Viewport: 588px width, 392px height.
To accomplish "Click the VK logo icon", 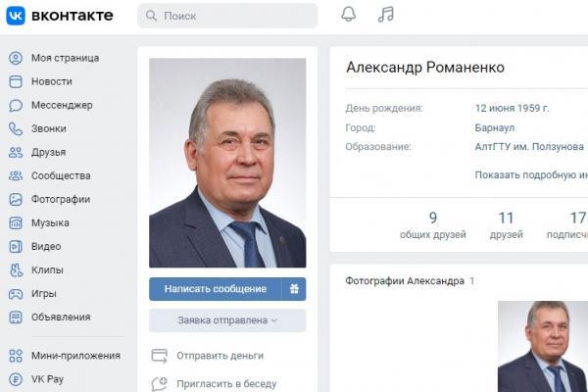I will coord(16,16).
